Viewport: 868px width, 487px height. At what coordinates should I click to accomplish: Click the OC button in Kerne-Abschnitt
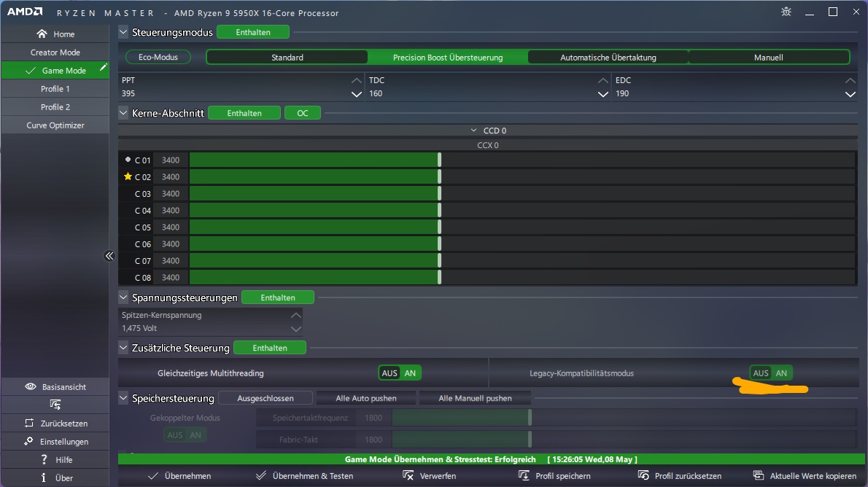pos(302,113)
